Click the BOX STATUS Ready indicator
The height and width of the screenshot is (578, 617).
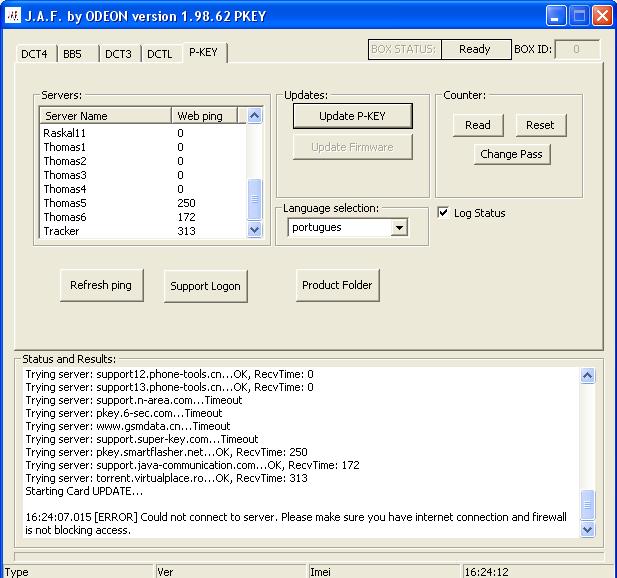pos(476,49)
